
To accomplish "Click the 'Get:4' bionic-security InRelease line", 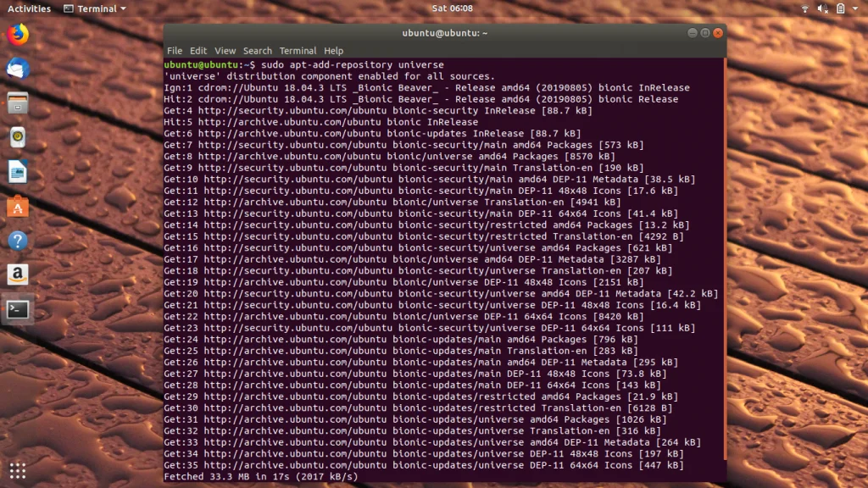I will click(377, 111).
